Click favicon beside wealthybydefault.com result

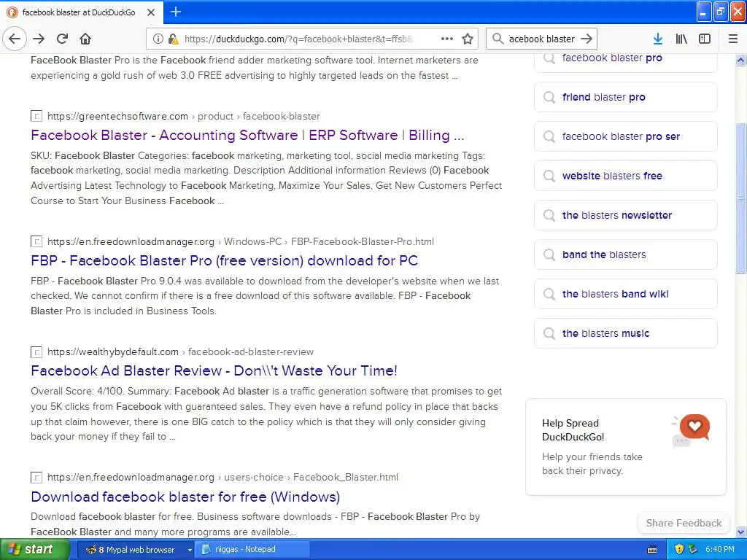click(36, 352)
